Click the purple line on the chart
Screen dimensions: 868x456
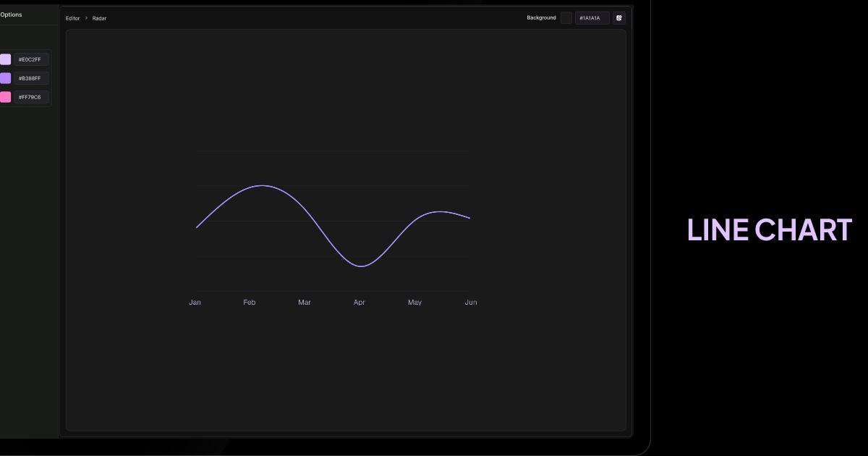pos(264,186)
